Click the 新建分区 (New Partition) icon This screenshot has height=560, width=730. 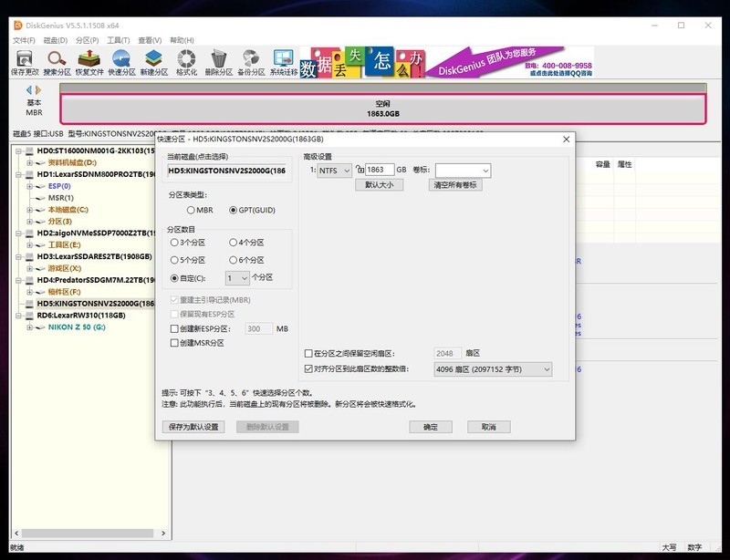coord(154,62)
